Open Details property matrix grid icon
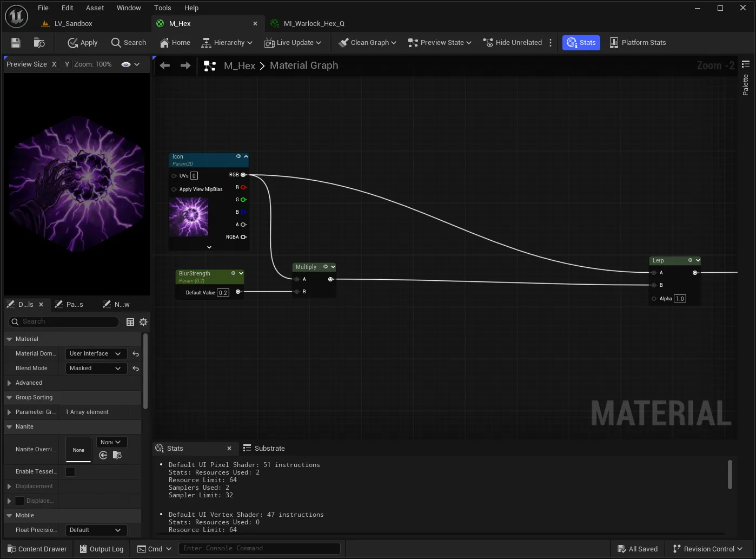 click(x=130, y=322)
